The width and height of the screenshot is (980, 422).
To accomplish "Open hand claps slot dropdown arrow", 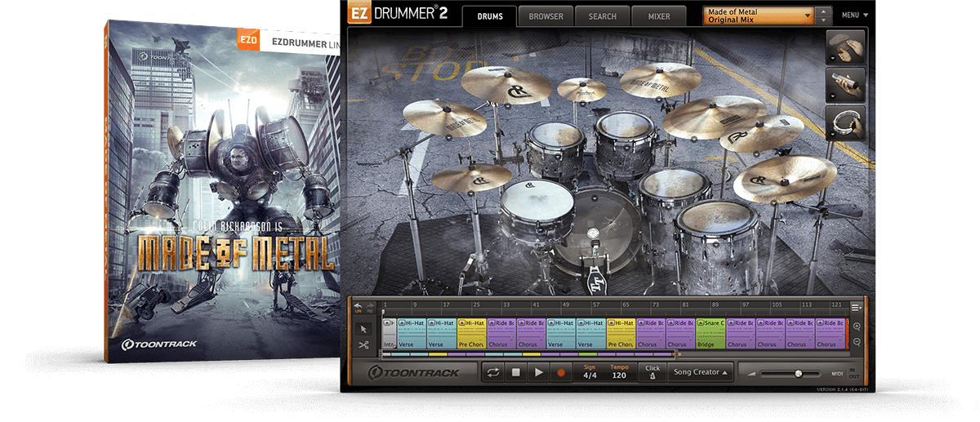I will click(831, 60).
